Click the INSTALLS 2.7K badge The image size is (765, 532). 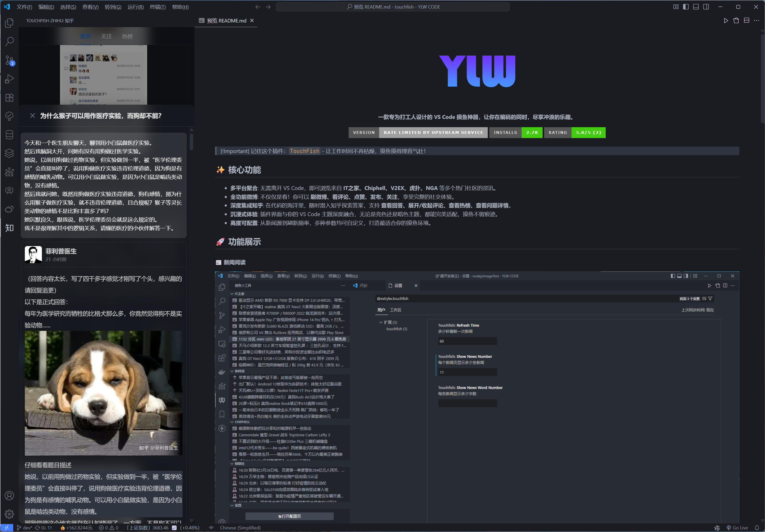pos(516,133)
